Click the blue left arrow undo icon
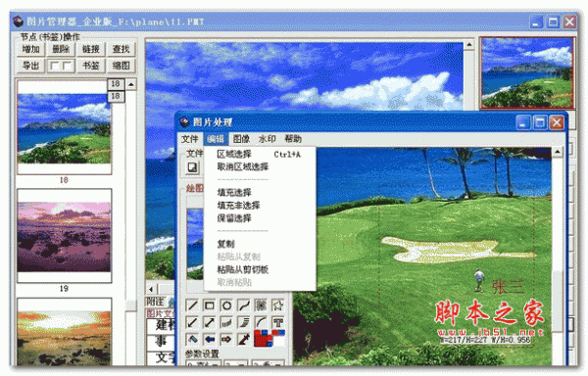The image size is (588, 376). [x=210, y=340]
